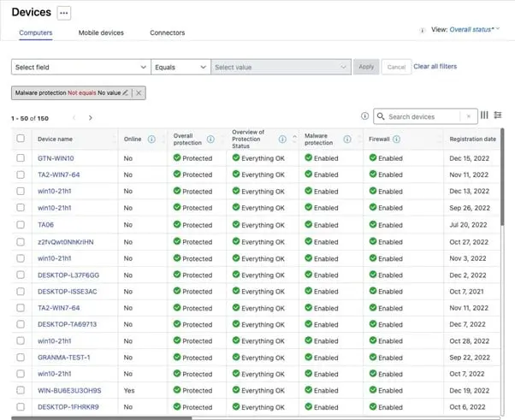Click Protected icon for DESKTOP-1FHRKR9

pos(177,406)
